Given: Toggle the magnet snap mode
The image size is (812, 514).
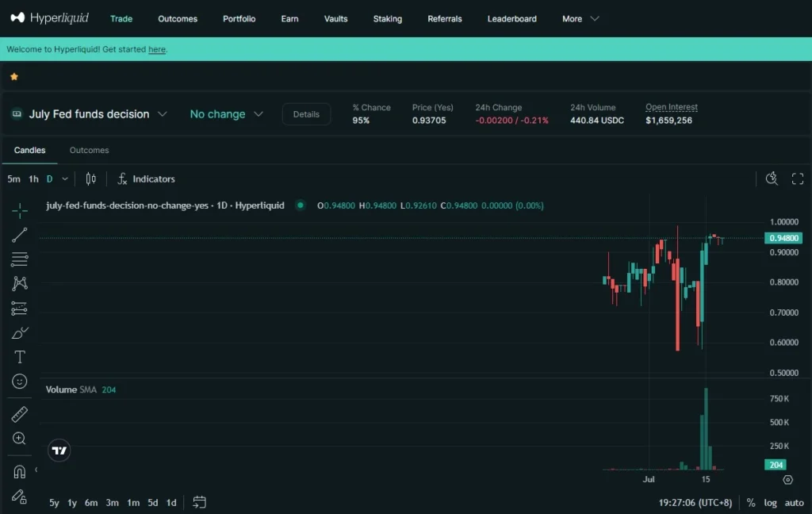Looking at the screenshot, I should tap(20, 471).
